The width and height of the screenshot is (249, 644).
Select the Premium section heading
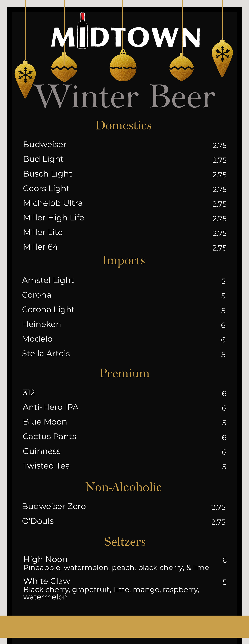(x=124, y=373)
